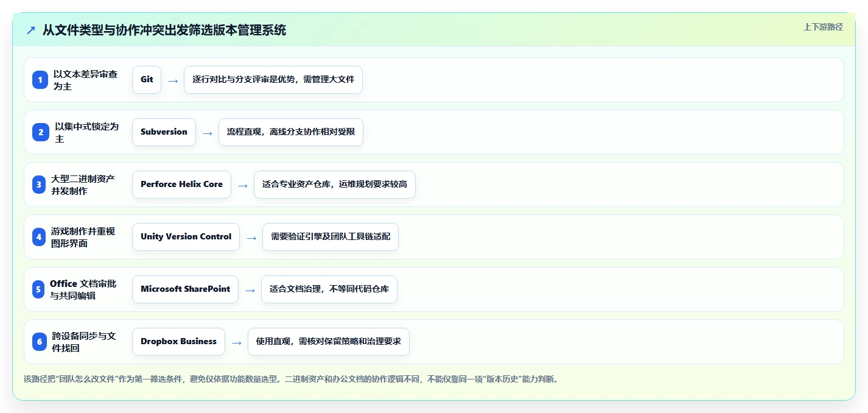Click 游戏制作并重视图形界面 label
This screenshot has width=868, height=413.
[x=83, y=237]
